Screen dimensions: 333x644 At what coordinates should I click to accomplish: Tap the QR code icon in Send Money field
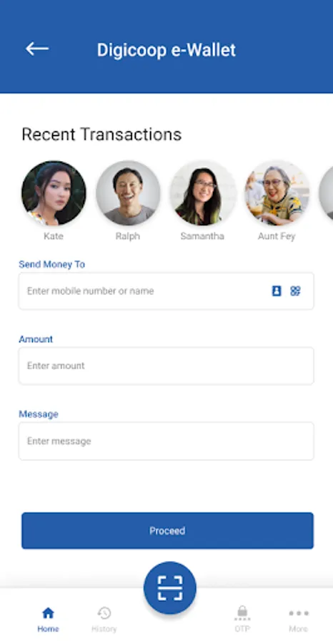tap(295, 291)
